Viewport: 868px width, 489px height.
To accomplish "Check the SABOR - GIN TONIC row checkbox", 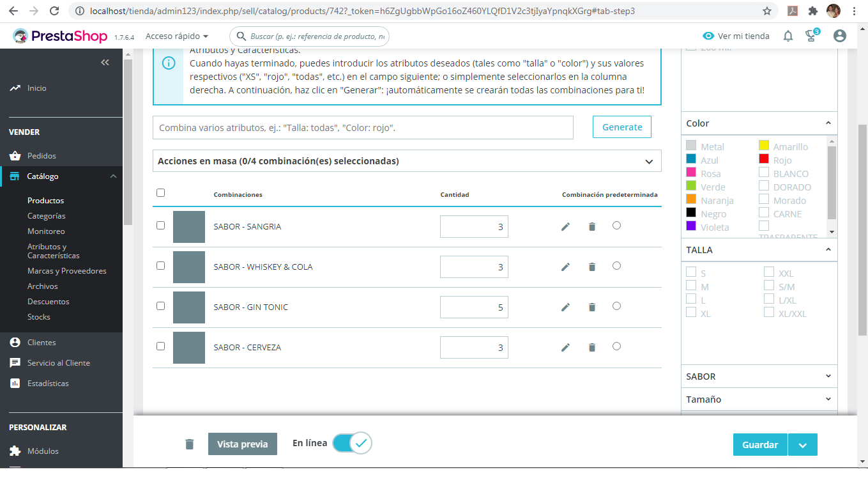I will tap(160, 306).
